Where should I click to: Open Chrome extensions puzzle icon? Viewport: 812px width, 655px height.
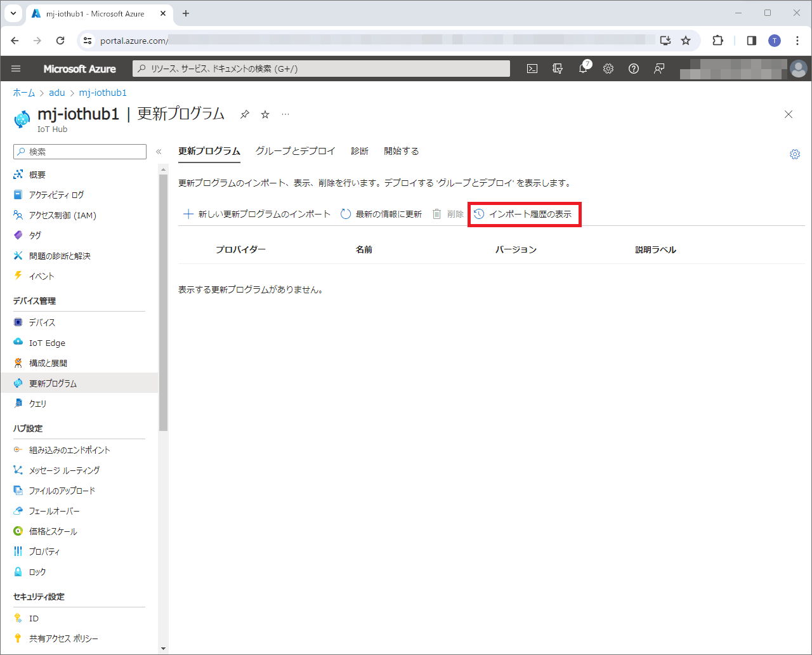pyautogui.click(x=717, y=41)
